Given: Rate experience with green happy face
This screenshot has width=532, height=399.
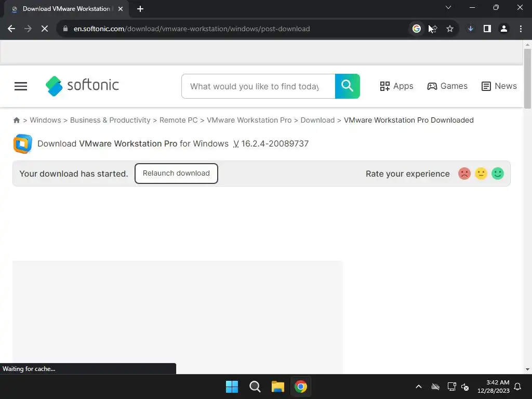Looking at the screenshot, I should click(498, 174).
